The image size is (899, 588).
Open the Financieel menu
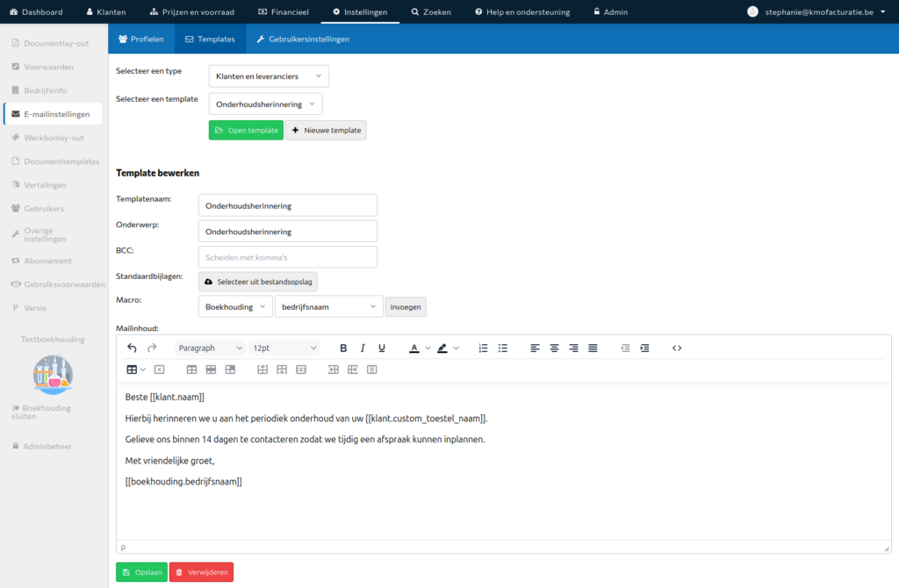click(284, 11)
